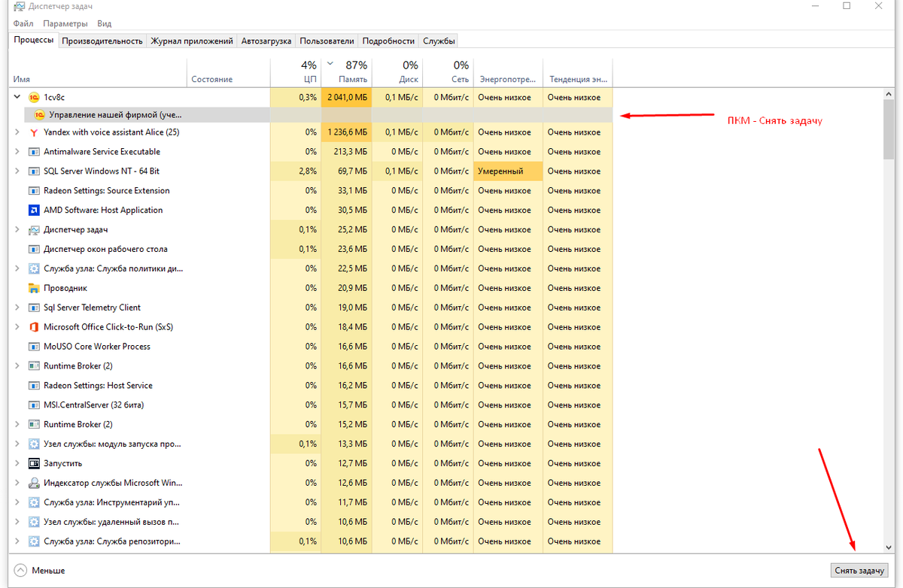The width and height of the screenshot is (903, 588).
Task: Click the 2 041,0 МБ memory value
Action: (346, 97)
